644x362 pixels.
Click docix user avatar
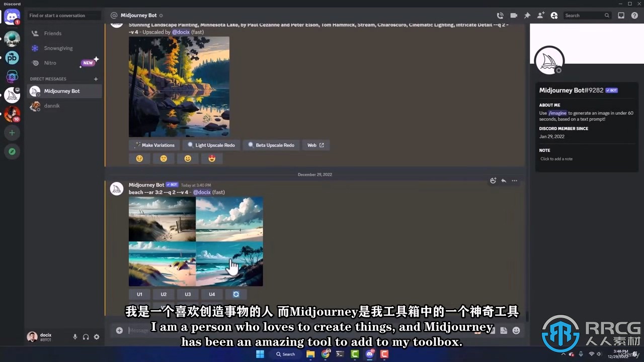pyautogui.click(x=32, y=337)
